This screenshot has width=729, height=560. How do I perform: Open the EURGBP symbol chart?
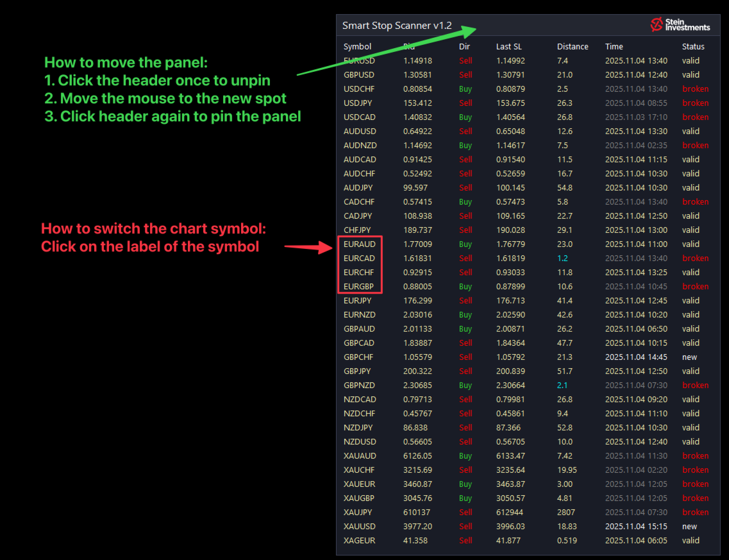[359, 287]
